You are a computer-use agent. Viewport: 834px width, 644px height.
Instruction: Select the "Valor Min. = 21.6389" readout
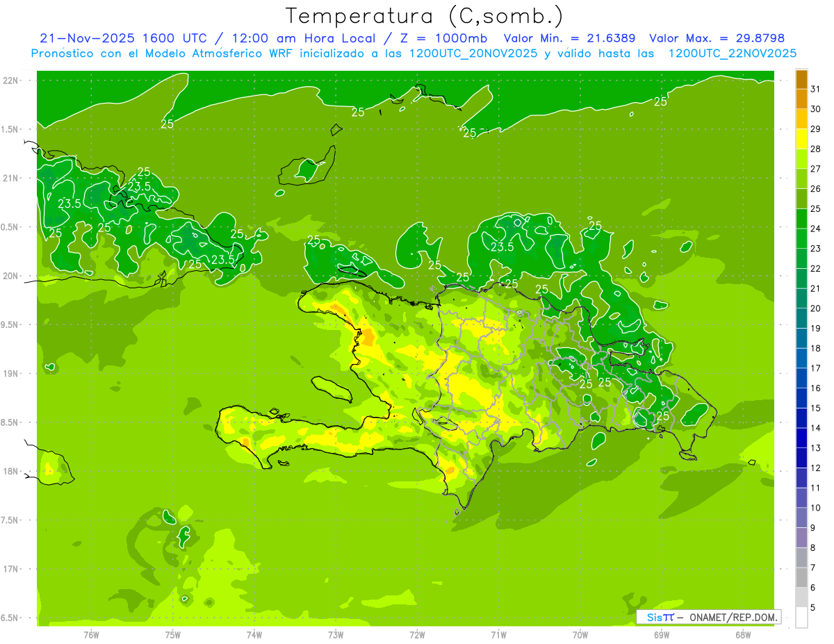coord(569,38)
